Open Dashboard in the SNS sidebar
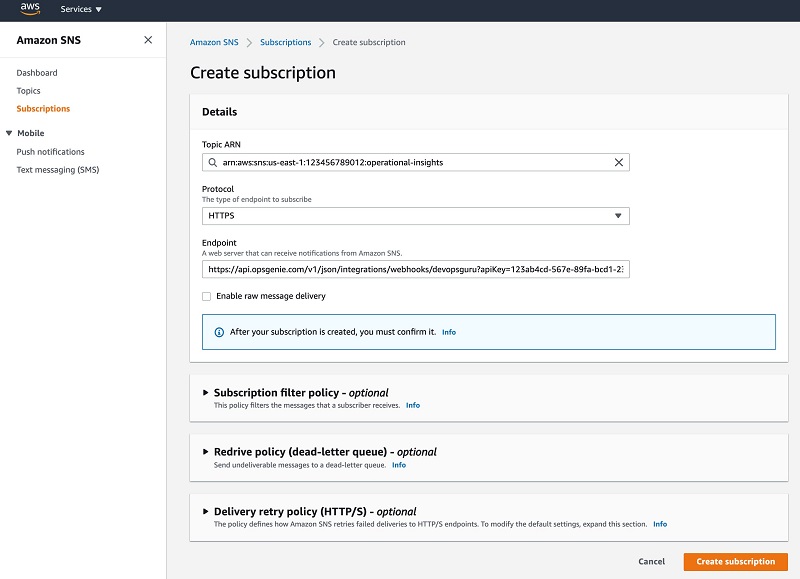800x579 pixels. (x=37, y=73)
